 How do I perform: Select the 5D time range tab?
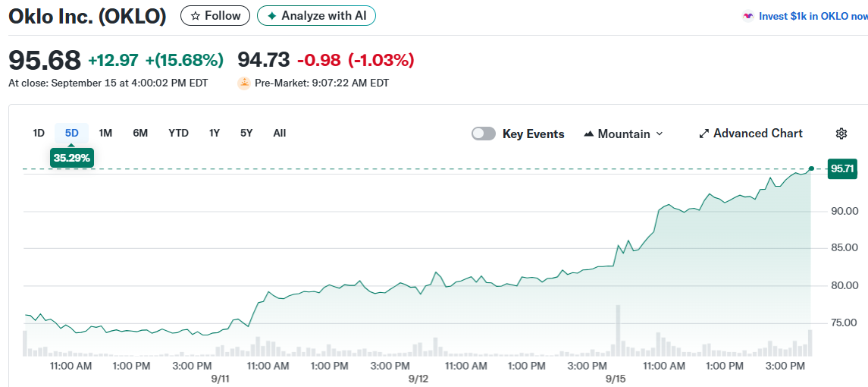coord(72,133)
